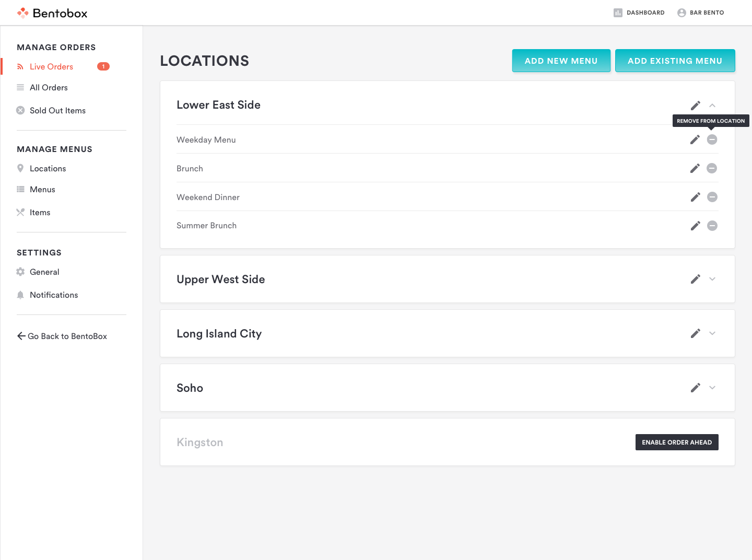Open All Orders in the sidebar
The height and width of the screenshot is (560, 752).
point(49,88)
